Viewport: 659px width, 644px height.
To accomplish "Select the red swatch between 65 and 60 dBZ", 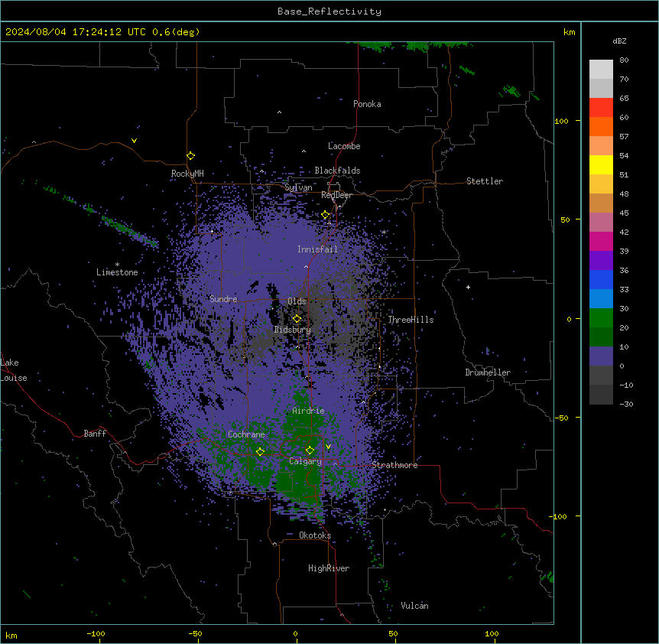I will point(601,107).
